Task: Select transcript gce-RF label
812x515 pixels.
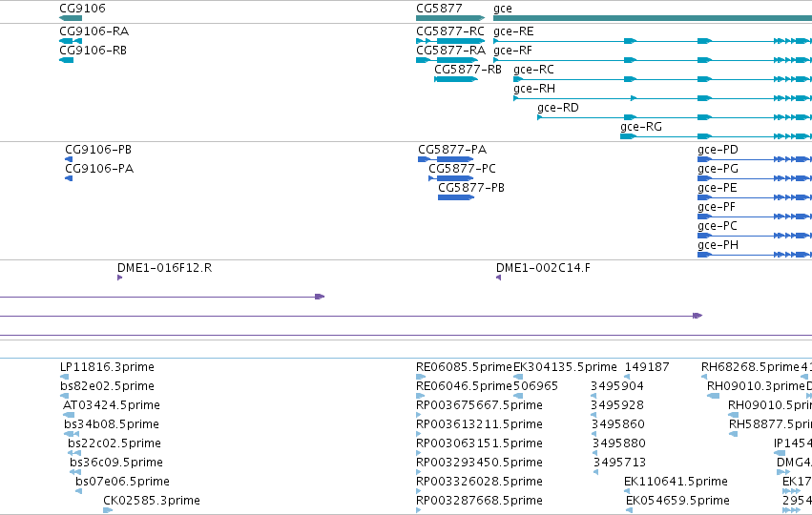Action: click(x=512, y=51)
